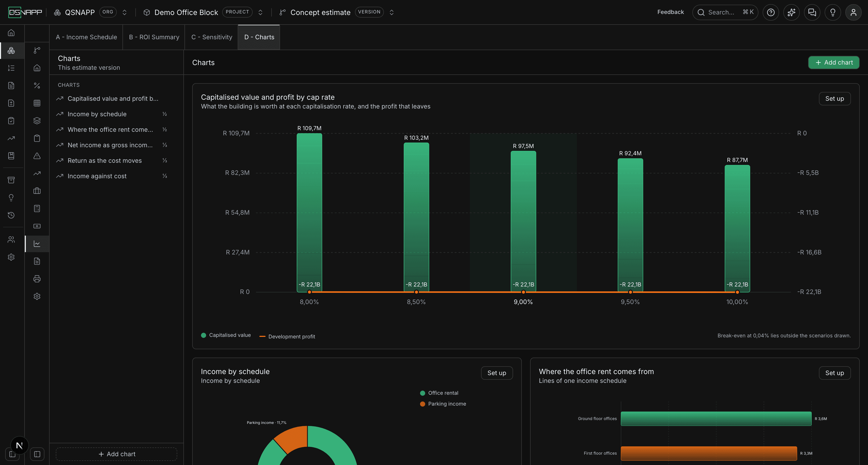Expand the Demo Office Block project switcher chevron
The height and width of the screenshot is (465, 868).
pos(260,12)
